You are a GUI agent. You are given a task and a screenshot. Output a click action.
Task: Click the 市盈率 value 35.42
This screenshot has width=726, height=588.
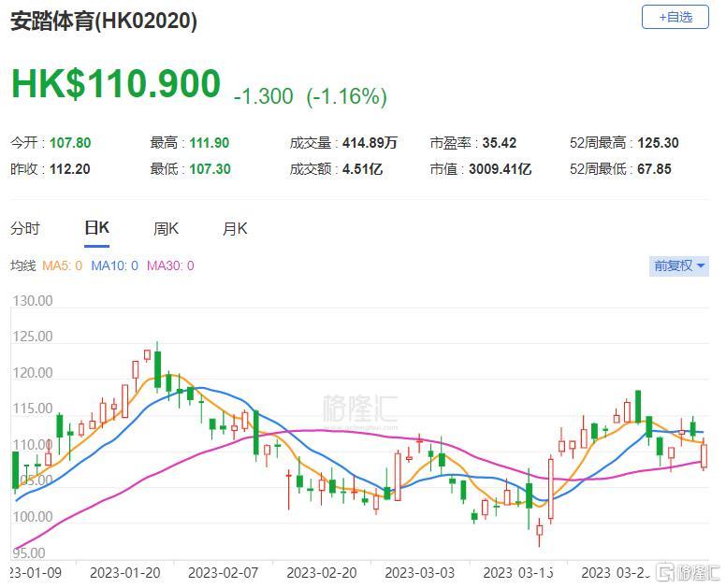[500, 143]
